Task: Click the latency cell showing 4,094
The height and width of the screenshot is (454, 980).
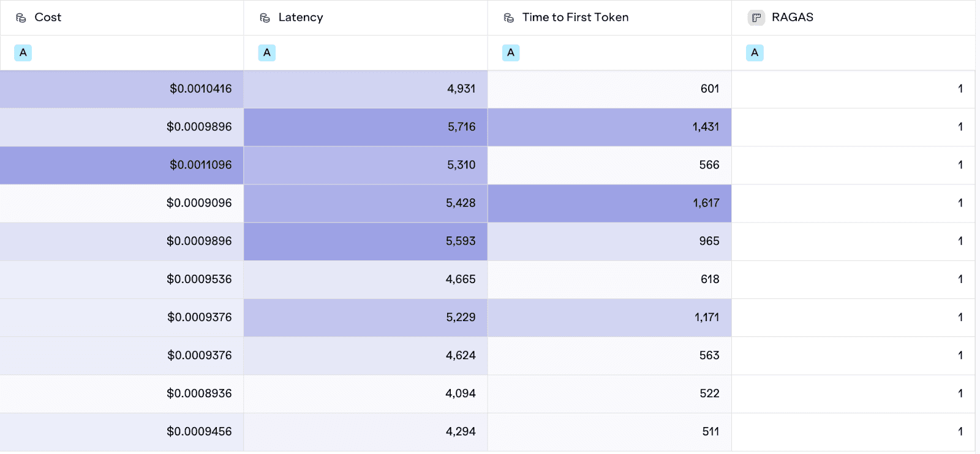Action: pyautogui.click(x=366, y=394)
